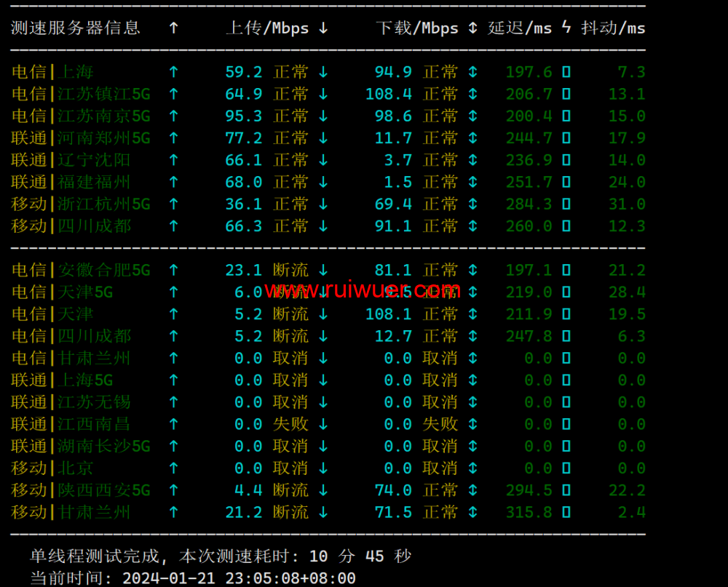Click the box symbol after 315.8 latency
Image resolution: width=728 pixels, height=587 pixels.
(x=566, y=512)
